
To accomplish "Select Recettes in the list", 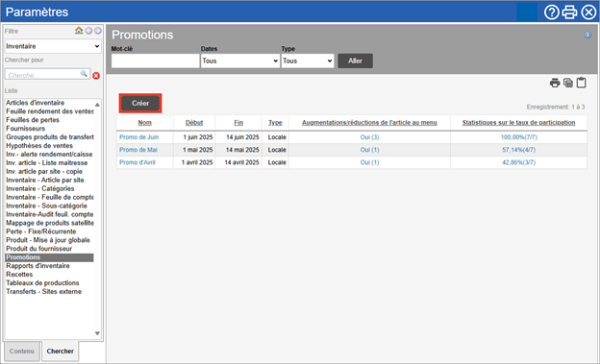I will point(19,274).
